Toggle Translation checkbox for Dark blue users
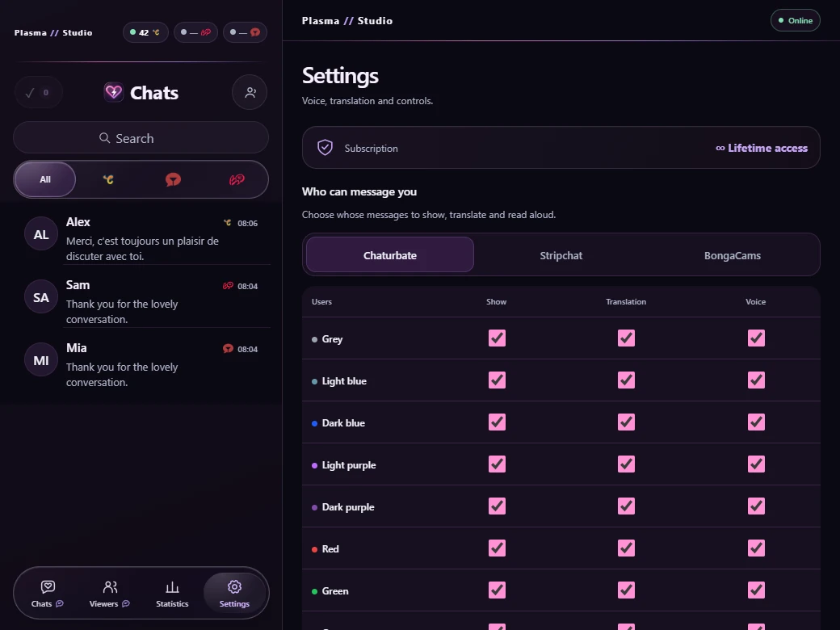Image resolution: width=840 pixels, height=630 pixels. click(x=626, y=422)
